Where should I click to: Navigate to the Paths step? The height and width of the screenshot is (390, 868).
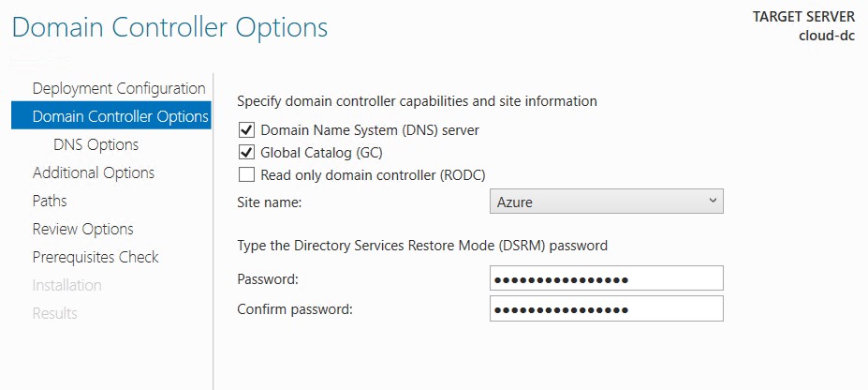(50, 201)
